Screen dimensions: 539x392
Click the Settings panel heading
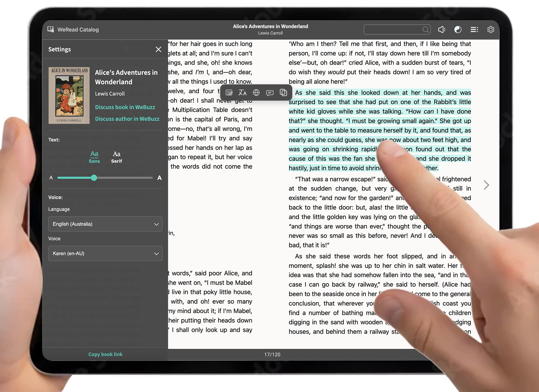tap(60, 49)
